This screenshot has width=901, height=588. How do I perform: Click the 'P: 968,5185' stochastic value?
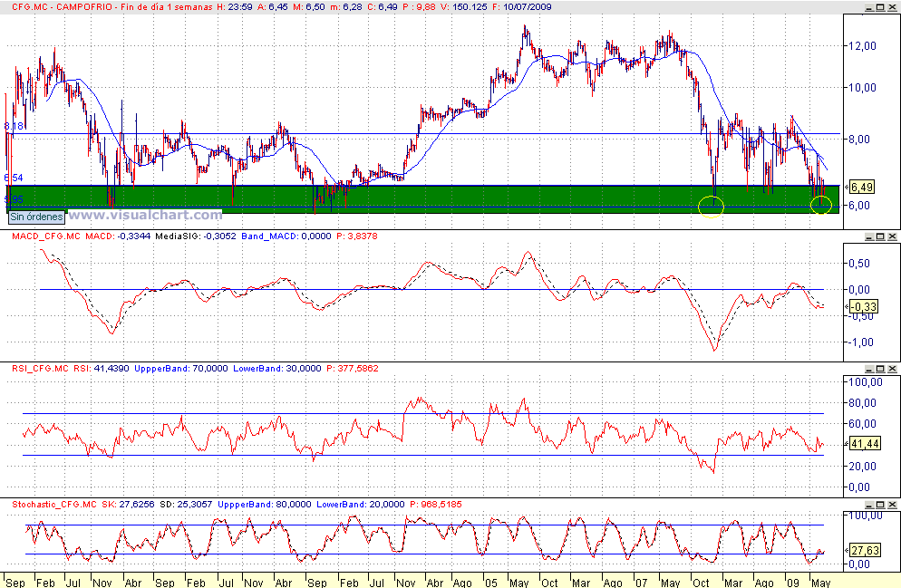pos(436,504)
